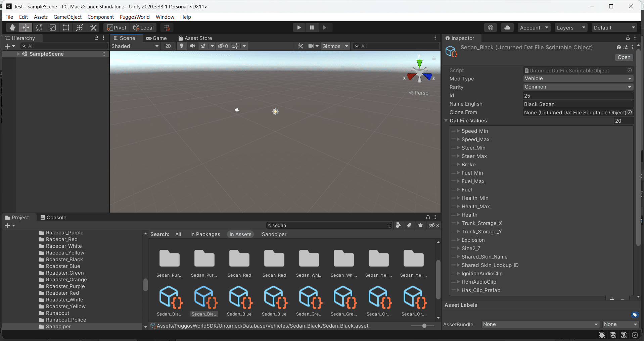Lock the Hierarchy panel

(x=96, y=38)
